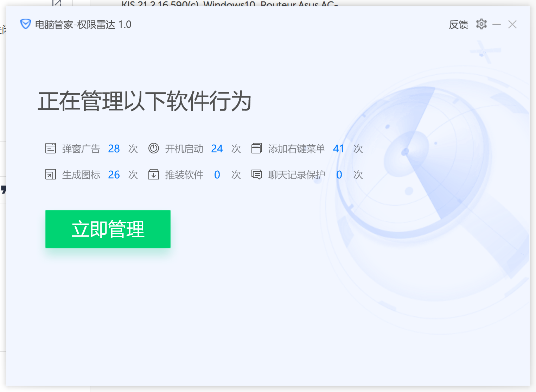Viewport: 536px width, 392px height.
Task: Click the 聊天记录保护 count 0
Action: (x=339, y=175)
